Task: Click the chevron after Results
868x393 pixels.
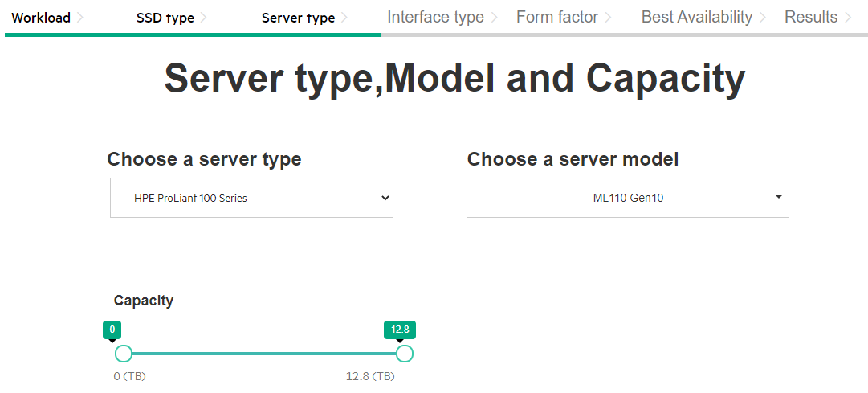Action: click(x=847, y=18)
